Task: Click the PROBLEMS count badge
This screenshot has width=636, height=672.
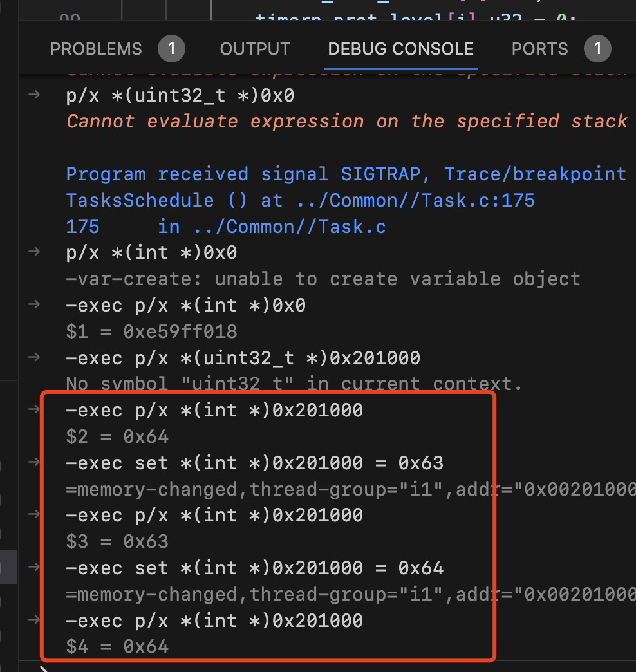Action: pyautogui.click(x=171, y=49)
